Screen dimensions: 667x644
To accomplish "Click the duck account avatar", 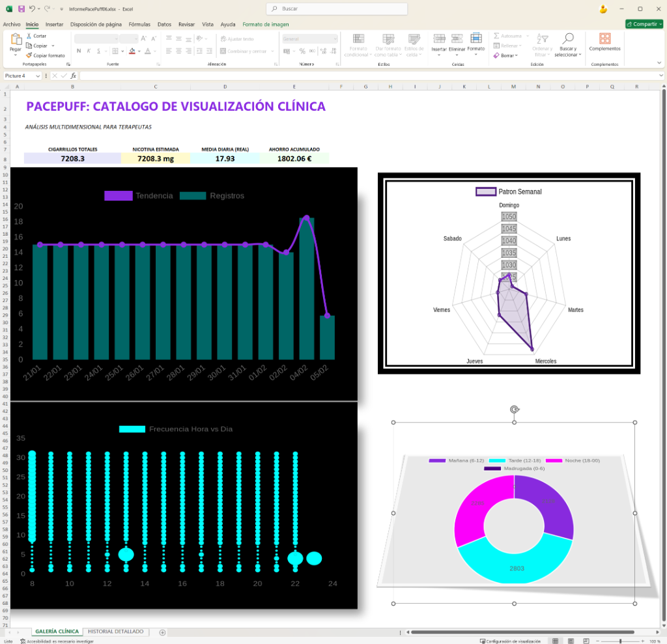I will point(603,9).
